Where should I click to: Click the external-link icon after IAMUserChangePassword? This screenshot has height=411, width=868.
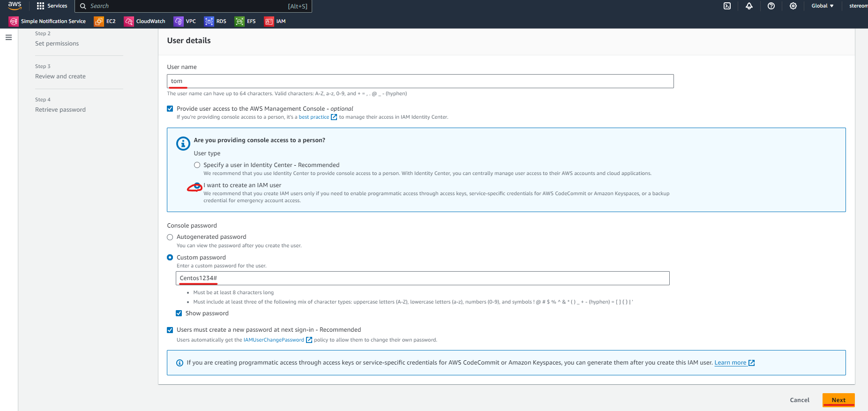(x=309, y=340)
